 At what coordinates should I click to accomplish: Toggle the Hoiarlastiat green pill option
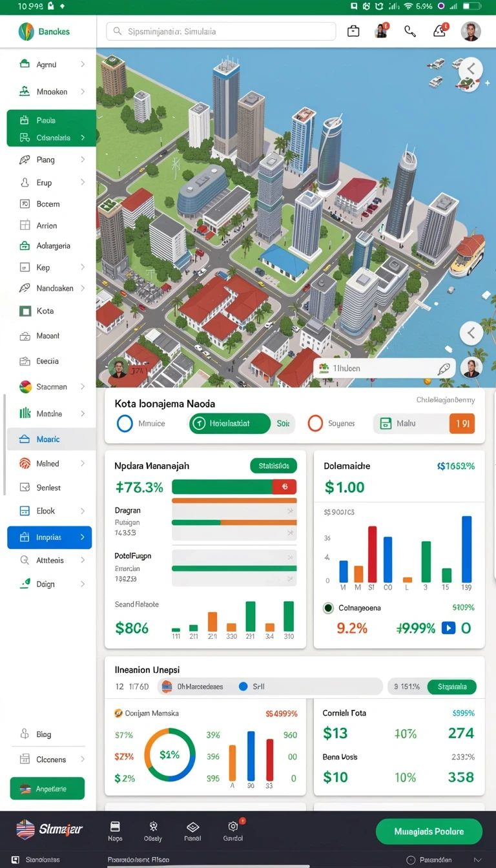coord(230,424)
